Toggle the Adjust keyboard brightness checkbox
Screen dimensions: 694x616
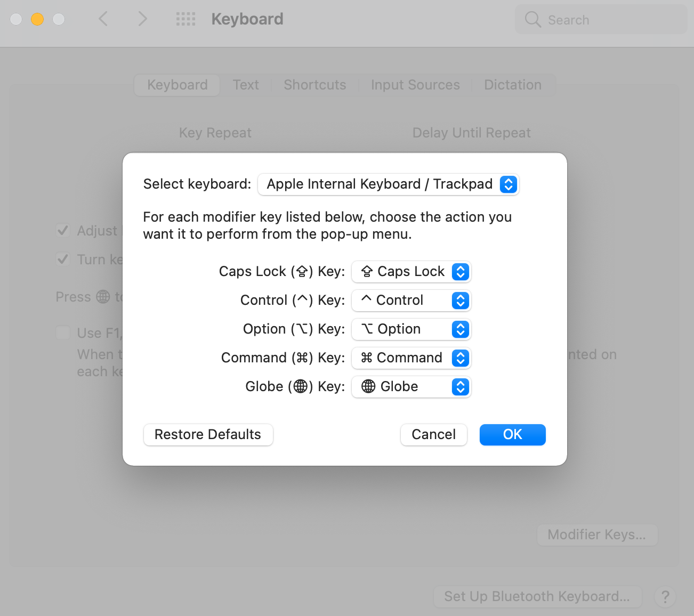click(x=63, y=230)
